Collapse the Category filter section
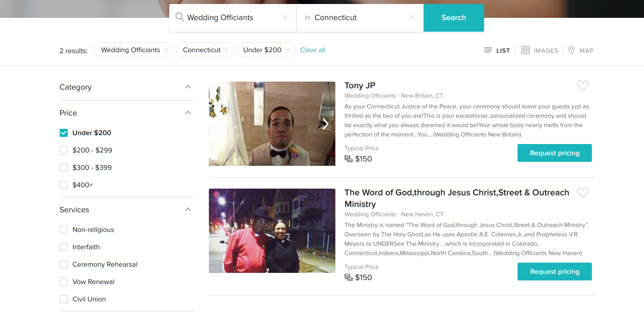644x313 pixels. 188,87
